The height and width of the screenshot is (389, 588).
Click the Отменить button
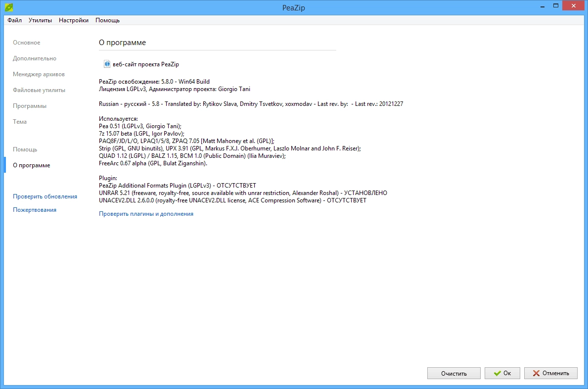point(551,373)
